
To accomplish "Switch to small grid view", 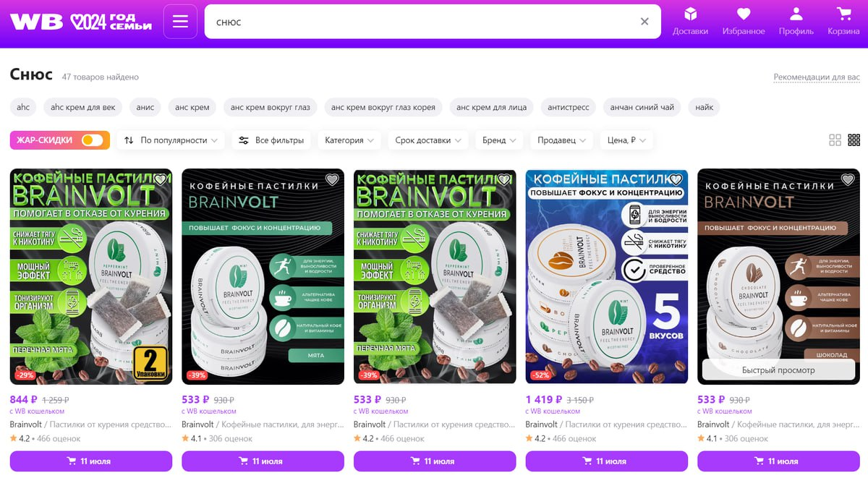I will pos(854,140).
